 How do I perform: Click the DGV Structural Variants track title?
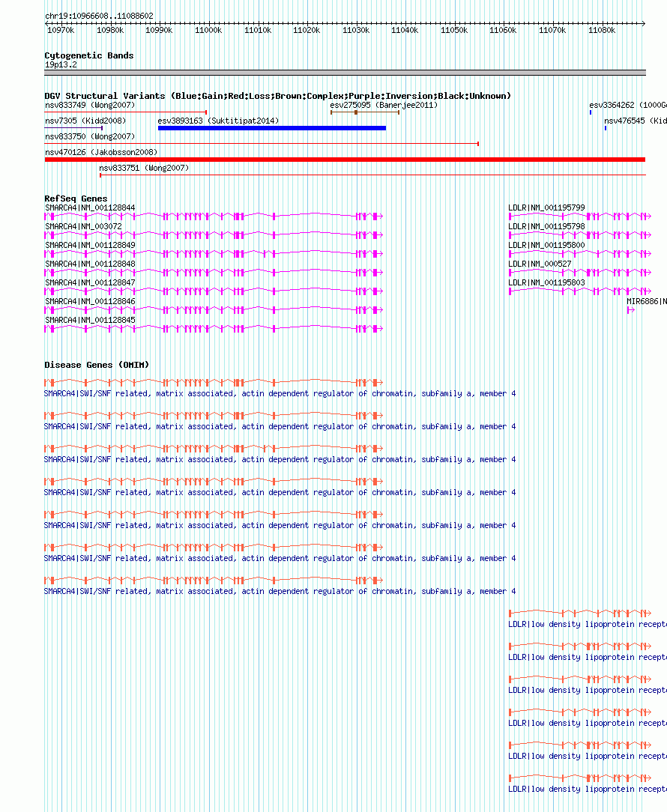278,96
